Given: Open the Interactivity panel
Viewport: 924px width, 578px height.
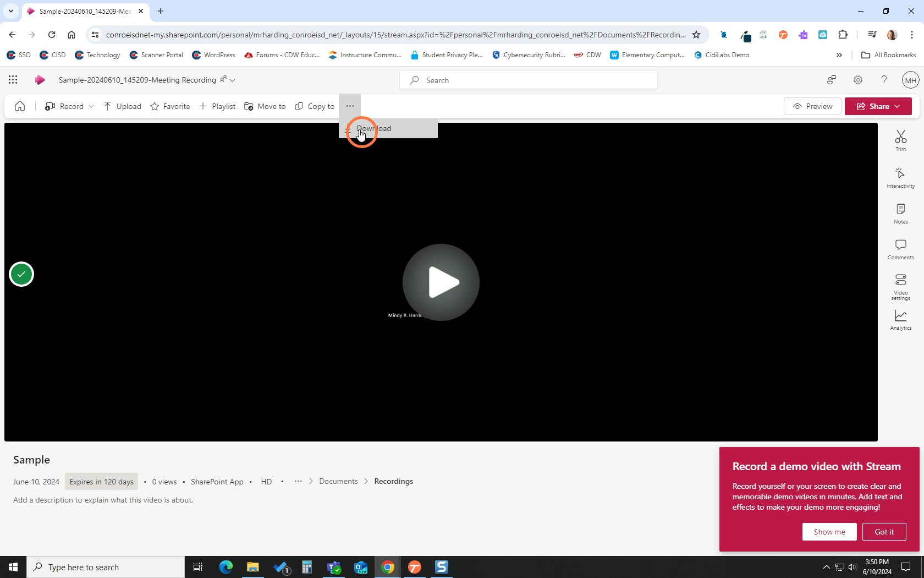Looking at the screenshot, I should pyautogui.click(x=900, y=178).
